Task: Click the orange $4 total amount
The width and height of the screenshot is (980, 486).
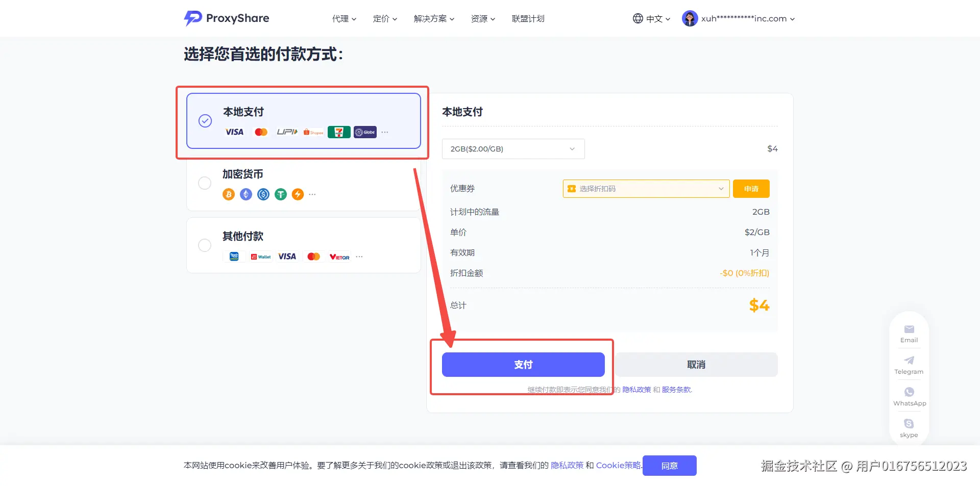Action: (759, 305)
